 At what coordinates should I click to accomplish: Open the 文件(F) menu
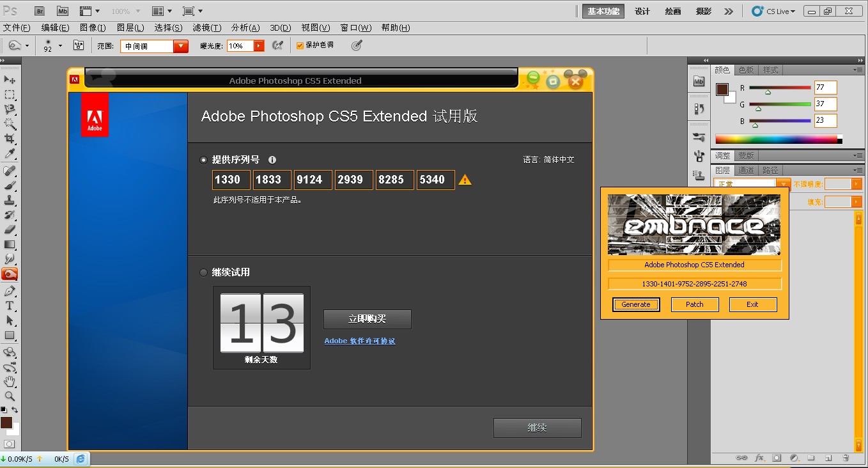coord(17,27)
